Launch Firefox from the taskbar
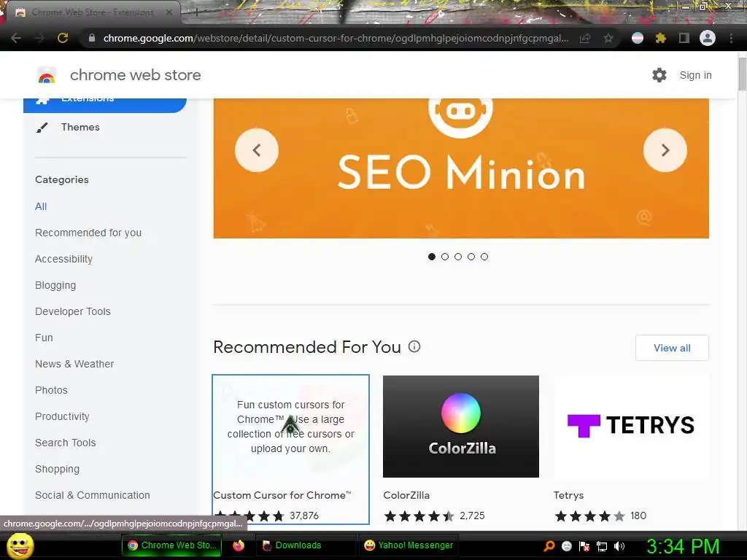The image size is (747, 560). pos(239,545)
